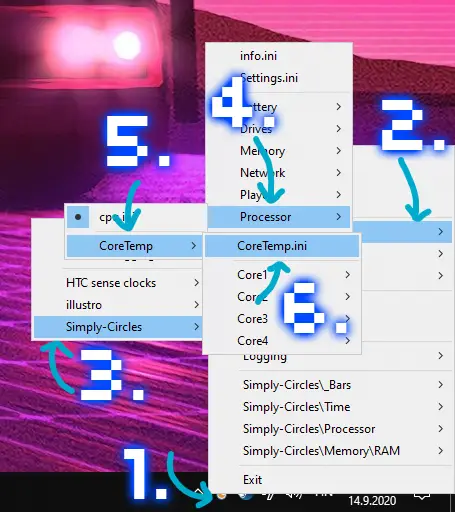This screenshot has height=512, width=455.
Task: Open the HTC sense clocks submenu
Action: tap(117, 283)
